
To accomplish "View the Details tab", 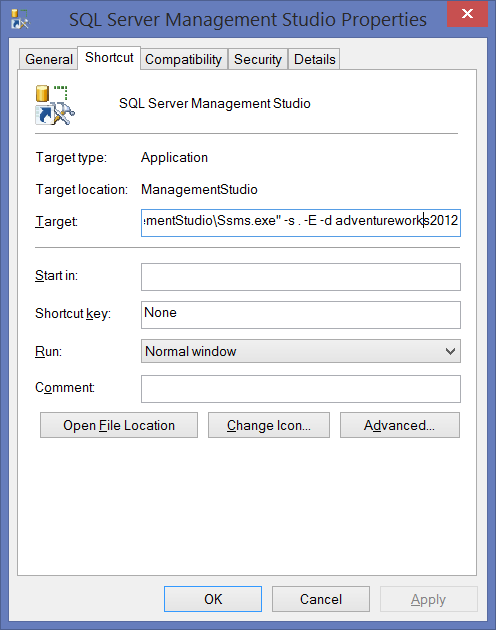I will (314, 59).
